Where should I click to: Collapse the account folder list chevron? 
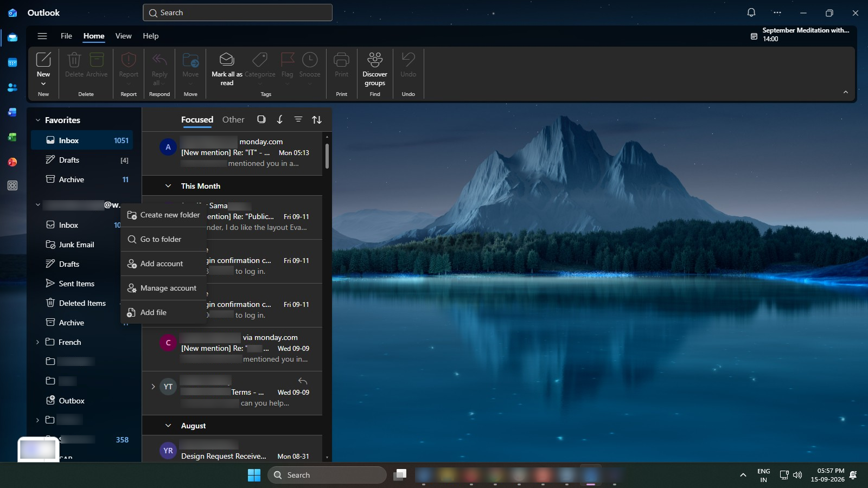[38, 205]
